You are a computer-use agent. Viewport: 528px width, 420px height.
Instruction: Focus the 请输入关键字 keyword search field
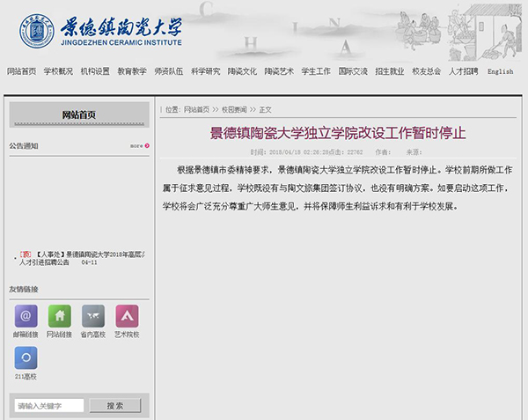pos(49,406)
